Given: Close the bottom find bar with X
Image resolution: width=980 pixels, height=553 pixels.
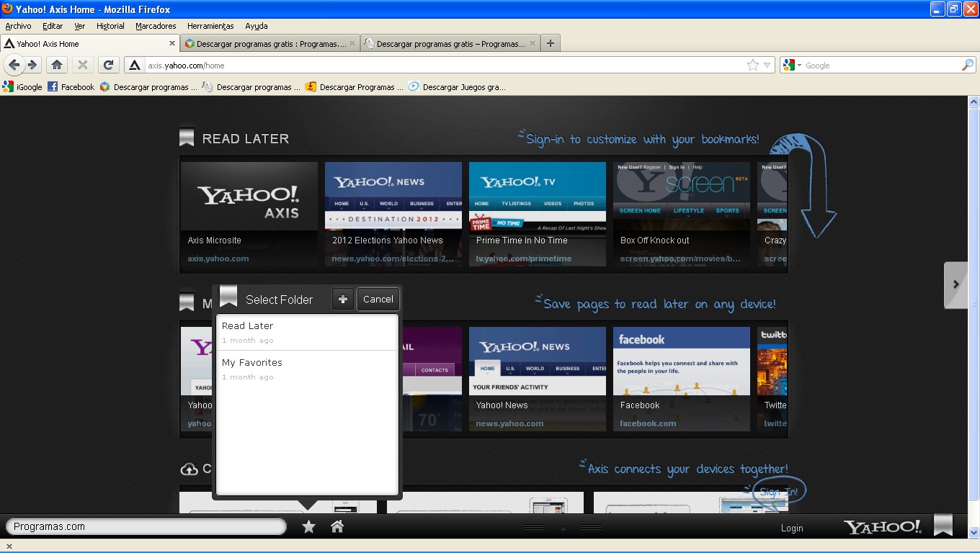Looking at the screenshot, I should pos(9,546).
